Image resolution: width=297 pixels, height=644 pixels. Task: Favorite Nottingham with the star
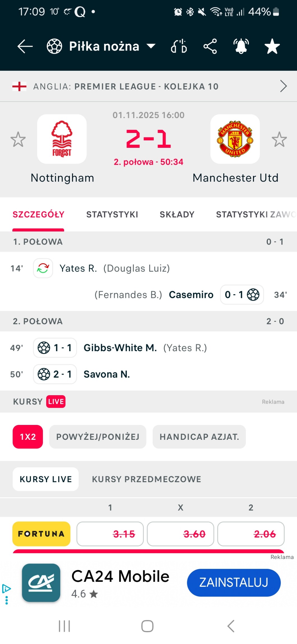click(x=18, y=139)
